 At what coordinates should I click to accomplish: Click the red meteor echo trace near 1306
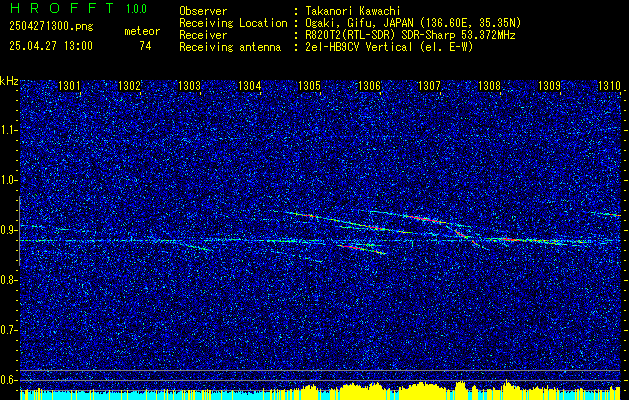(376, 228)
